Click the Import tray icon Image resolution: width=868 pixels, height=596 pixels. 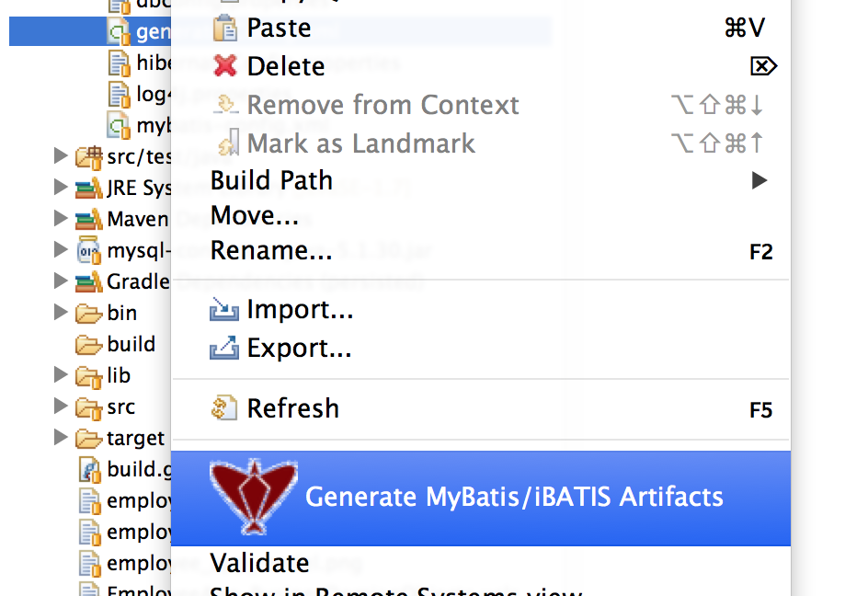pyautogui.click(x=224, y=310)
